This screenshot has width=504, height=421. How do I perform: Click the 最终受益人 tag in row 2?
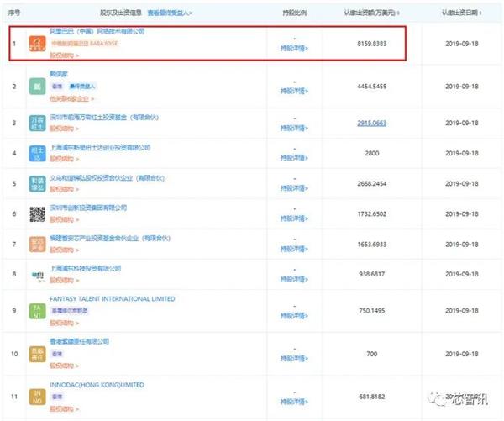82,87
